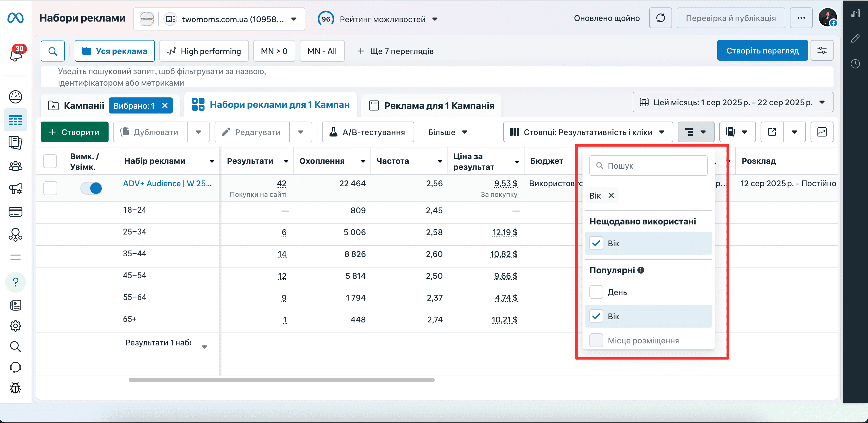Switch to Реклама для 1 Кампанія tab
The image size is (868, 423).
(432, 105)
